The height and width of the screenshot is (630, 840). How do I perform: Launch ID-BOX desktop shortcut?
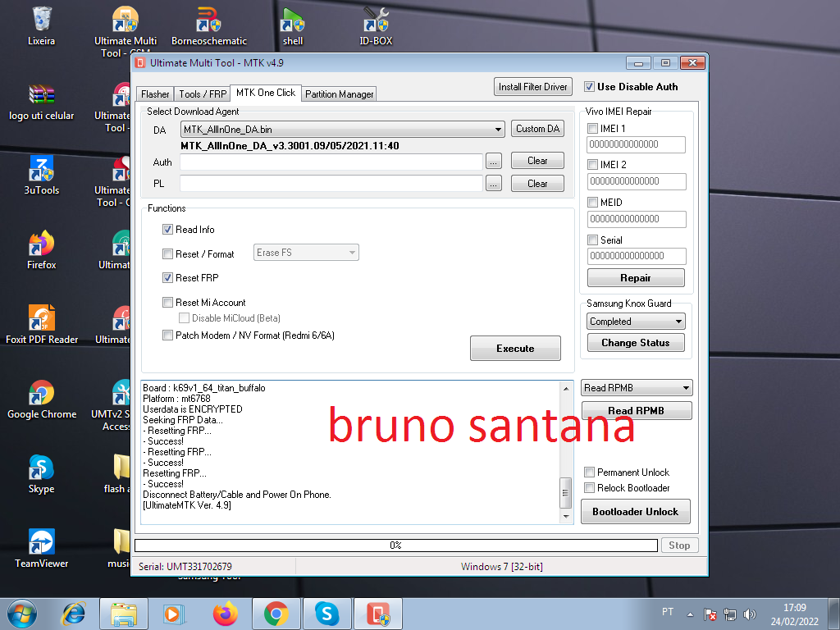coord(376,25)
